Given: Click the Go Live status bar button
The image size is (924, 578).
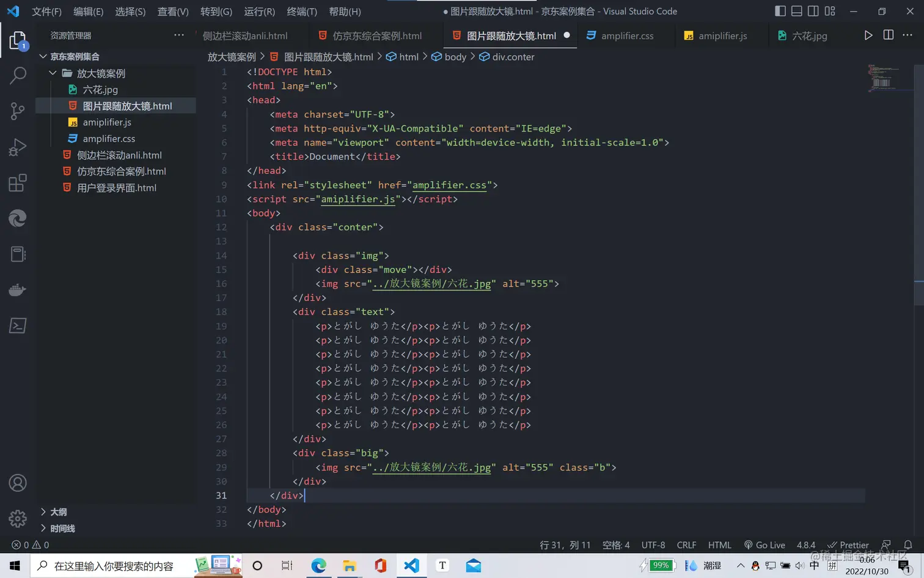Looking at the screenshot, I should tap(765, 545).
